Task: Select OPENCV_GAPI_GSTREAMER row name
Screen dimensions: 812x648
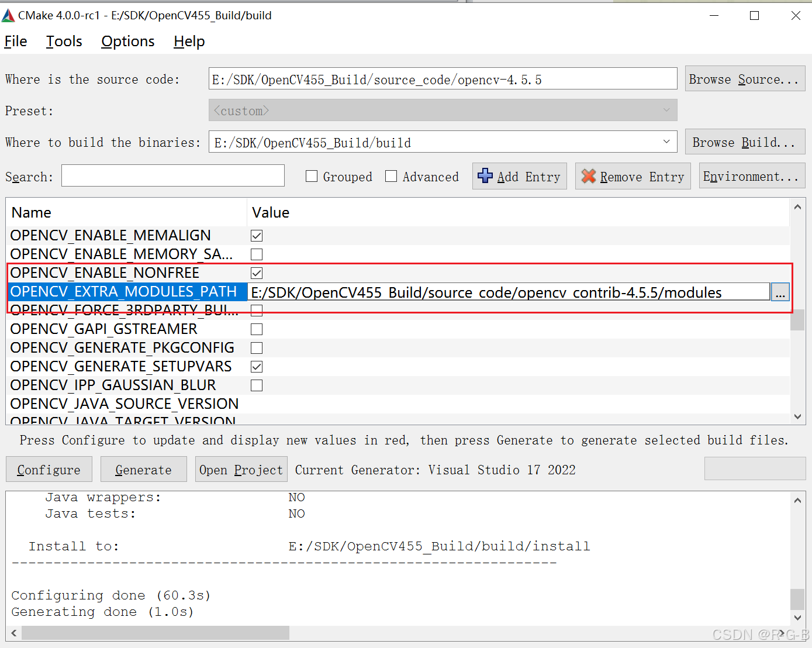Action: 103,329
